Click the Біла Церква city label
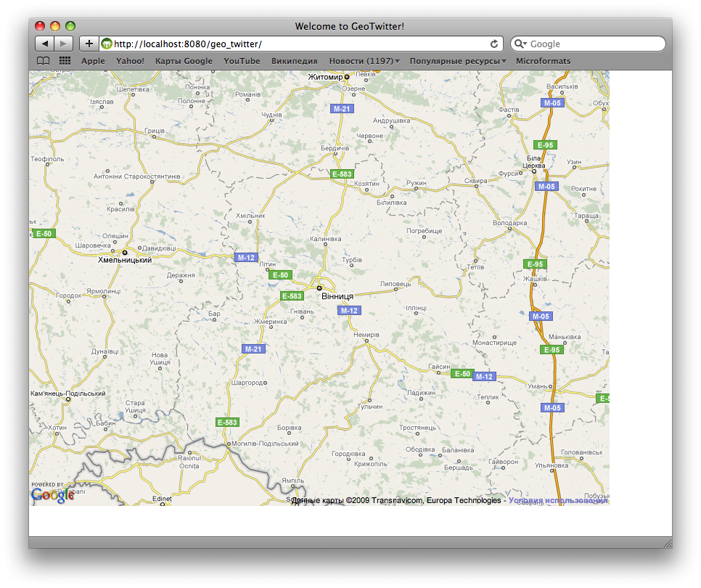 click(535, 162)
